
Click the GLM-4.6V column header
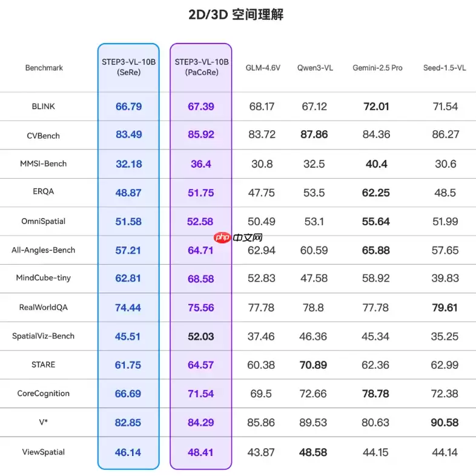tap(263, 68)
